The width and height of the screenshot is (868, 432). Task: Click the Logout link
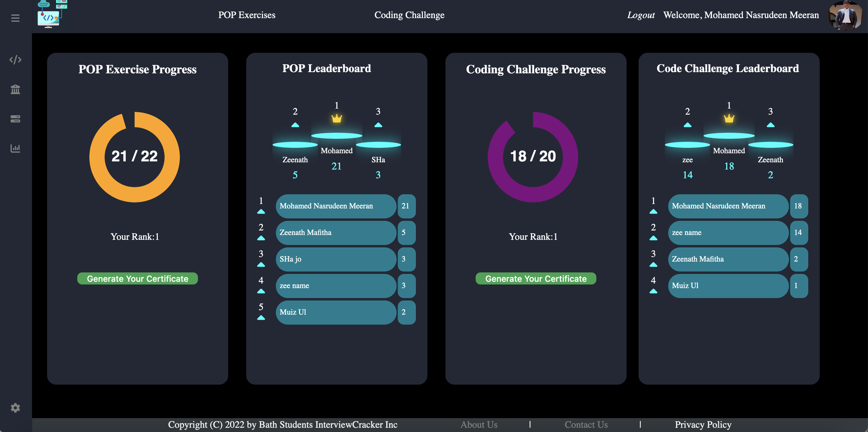coord(640,15)
